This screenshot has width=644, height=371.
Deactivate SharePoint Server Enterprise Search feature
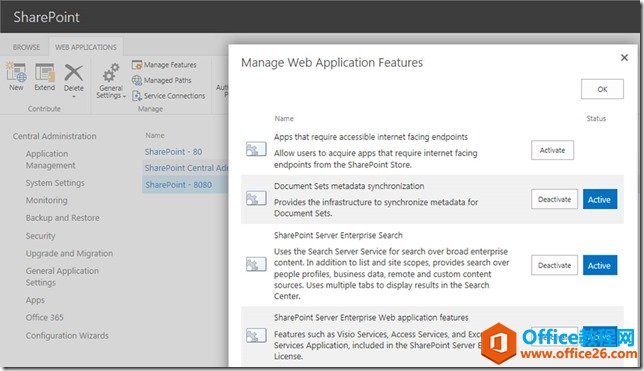(554, 265)
